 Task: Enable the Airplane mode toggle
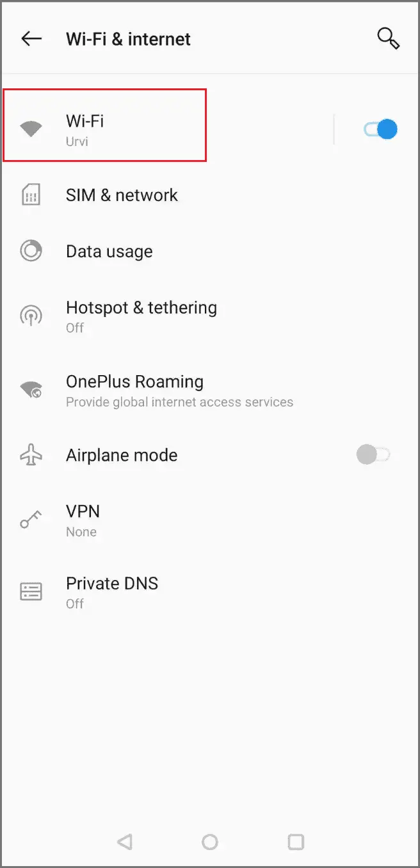[373, 454]
